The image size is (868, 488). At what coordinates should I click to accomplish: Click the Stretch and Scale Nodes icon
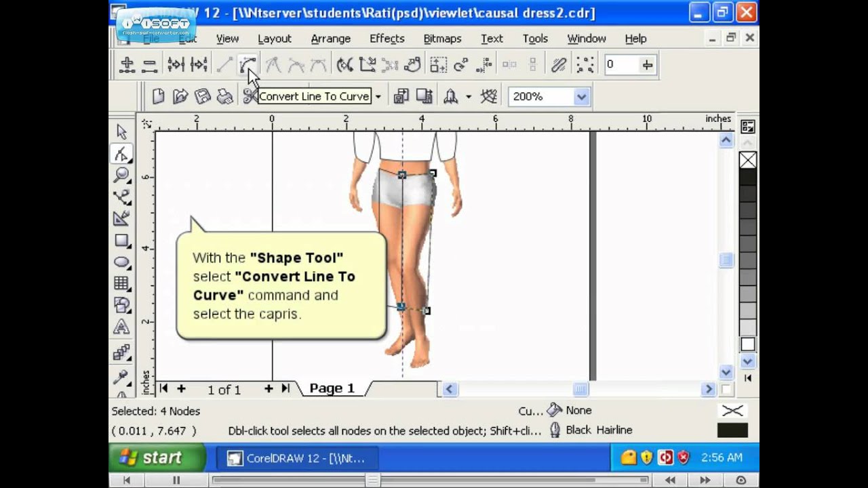(x=438, y=64)
